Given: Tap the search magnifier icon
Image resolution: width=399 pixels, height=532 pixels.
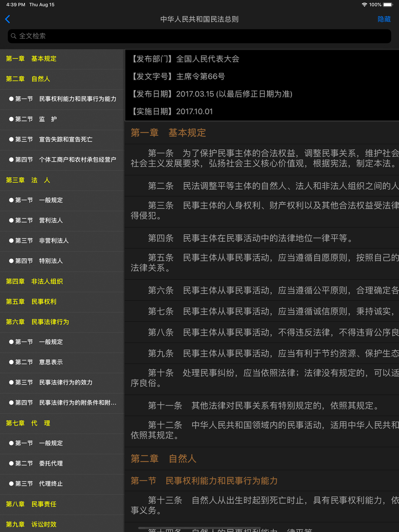Looking at the screenshot, I should pyautogui.click(x=14, y=36).
